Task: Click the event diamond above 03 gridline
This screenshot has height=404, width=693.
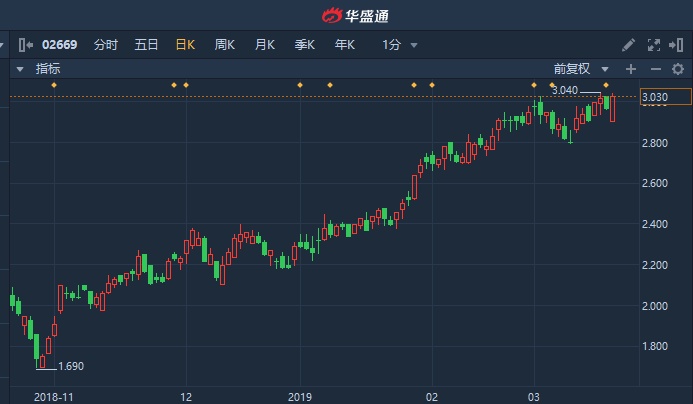Action: (x=534, y=85)
